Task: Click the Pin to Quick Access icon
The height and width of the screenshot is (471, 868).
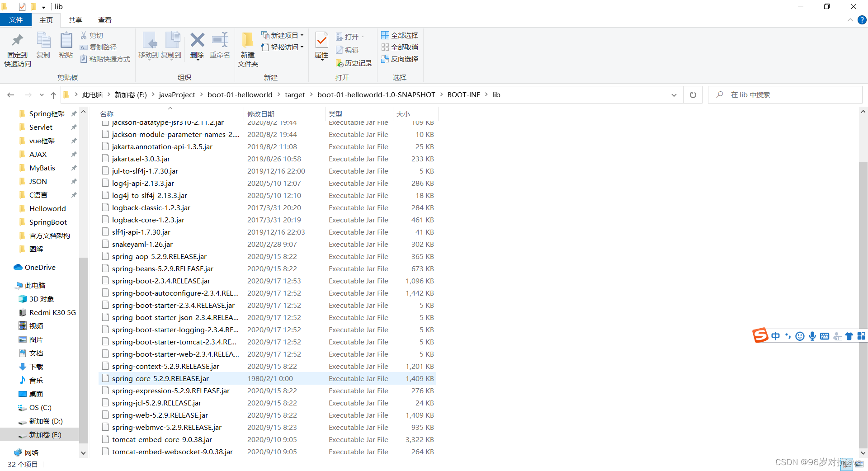Action: pyautogui.click(x=17, y=40)
